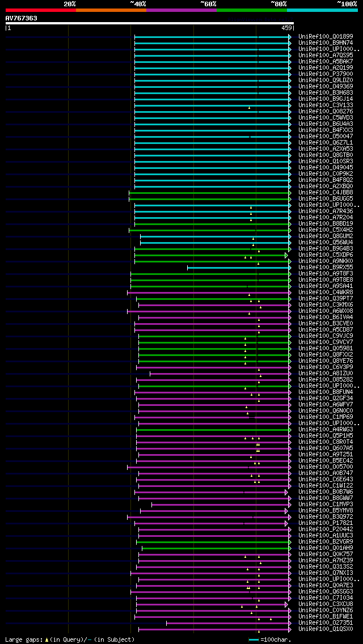Click UniRef100_Q08276 label
363x644 pixels.
(x=326, y=111)
